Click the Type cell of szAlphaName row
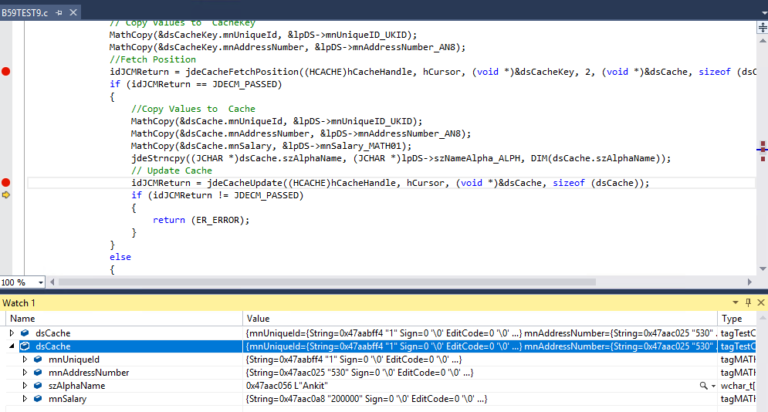Screen dimensions: 768x412 coord(738,386)
